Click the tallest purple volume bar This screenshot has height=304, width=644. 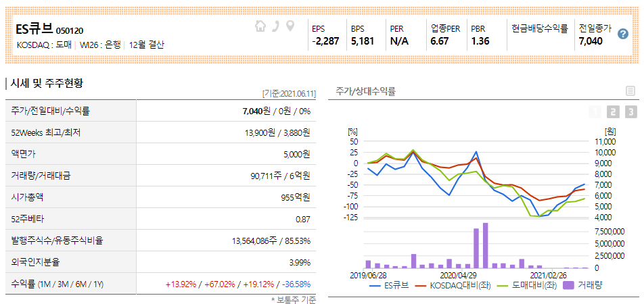485,245
